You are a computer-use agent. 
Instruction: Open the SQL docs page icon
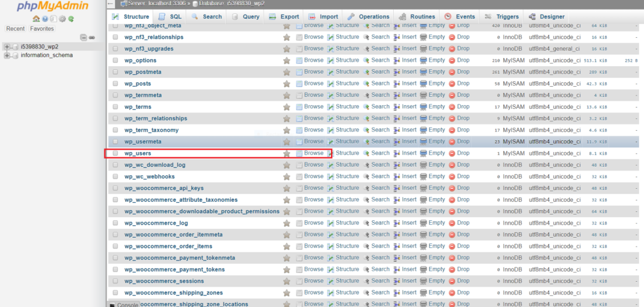53,18
